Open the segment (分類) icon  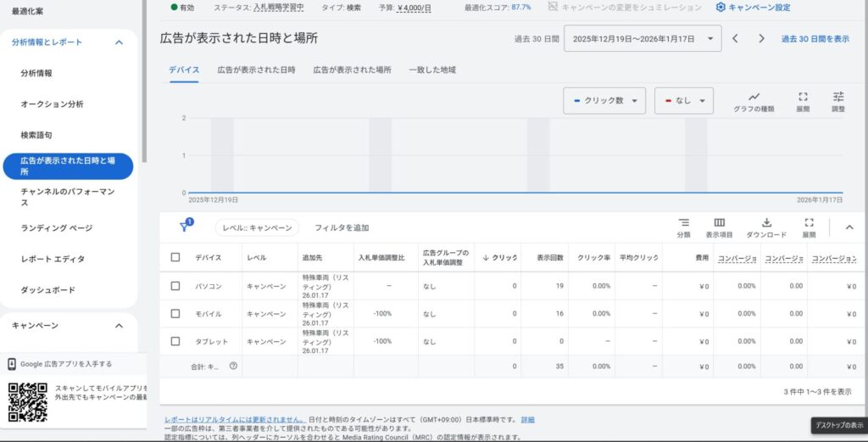[683, 222]
